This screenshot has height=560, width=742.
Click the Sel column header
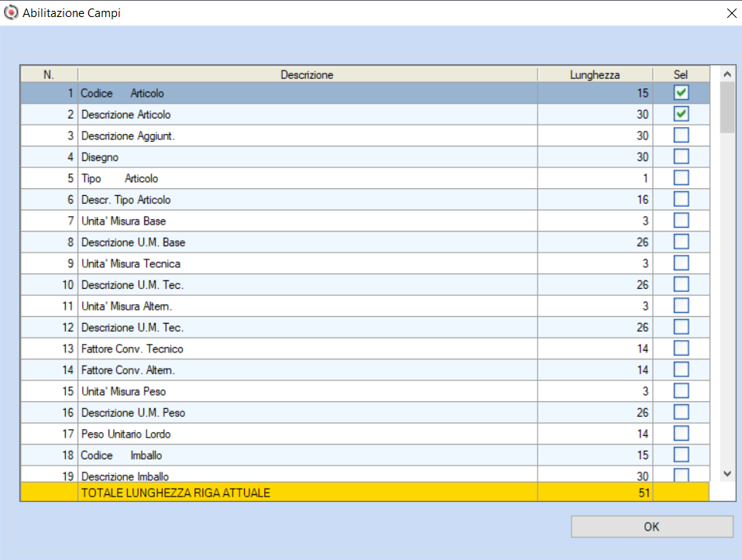pyautogui.click(x=681, y=75)
